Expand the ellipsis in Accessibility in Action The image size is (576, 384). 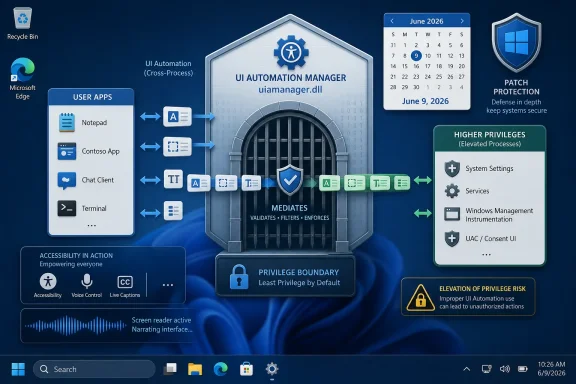(168, 285)
